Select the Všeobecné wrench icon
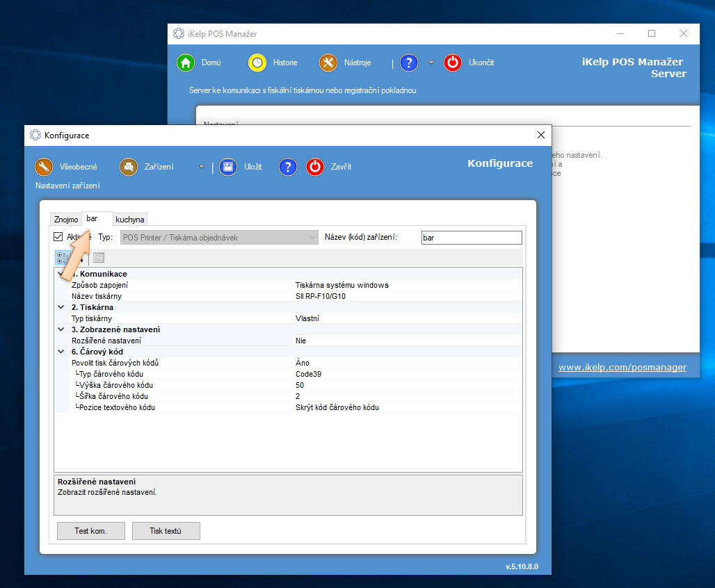 [45, 167]
